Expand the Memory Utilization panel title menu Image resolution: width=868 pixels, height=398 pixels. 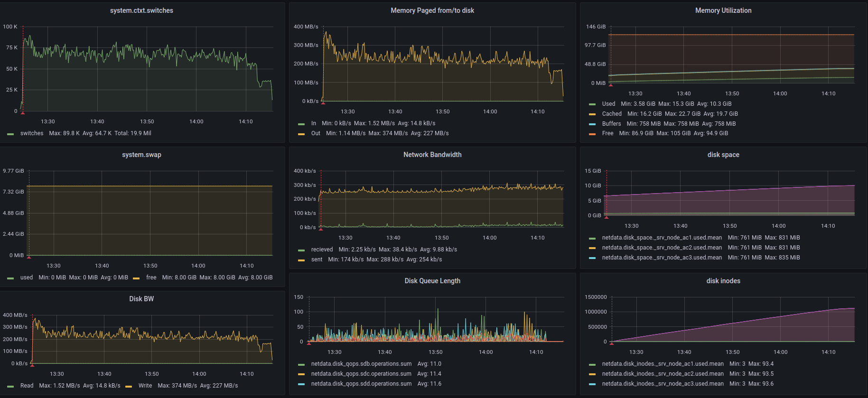(x=723, y=10)
